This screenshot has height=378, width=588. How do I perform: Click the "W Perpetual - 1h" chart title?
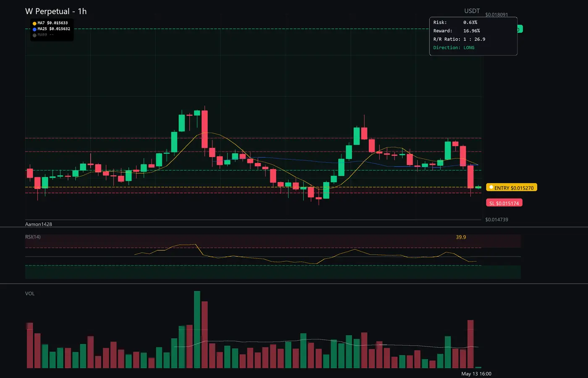pos(56,11)
